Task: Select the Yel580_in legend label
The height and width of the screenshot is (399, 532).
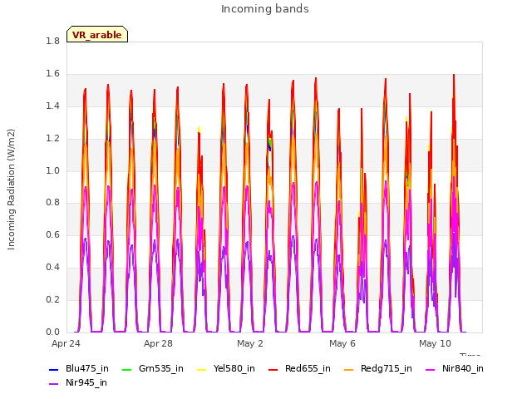Action: tap(234, 369)
